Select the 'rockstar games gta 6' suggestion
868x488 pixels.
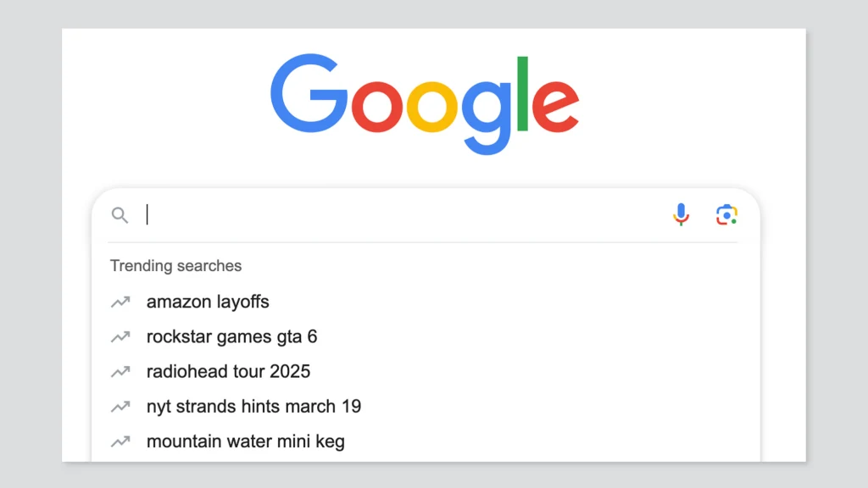tap(232, 337)
